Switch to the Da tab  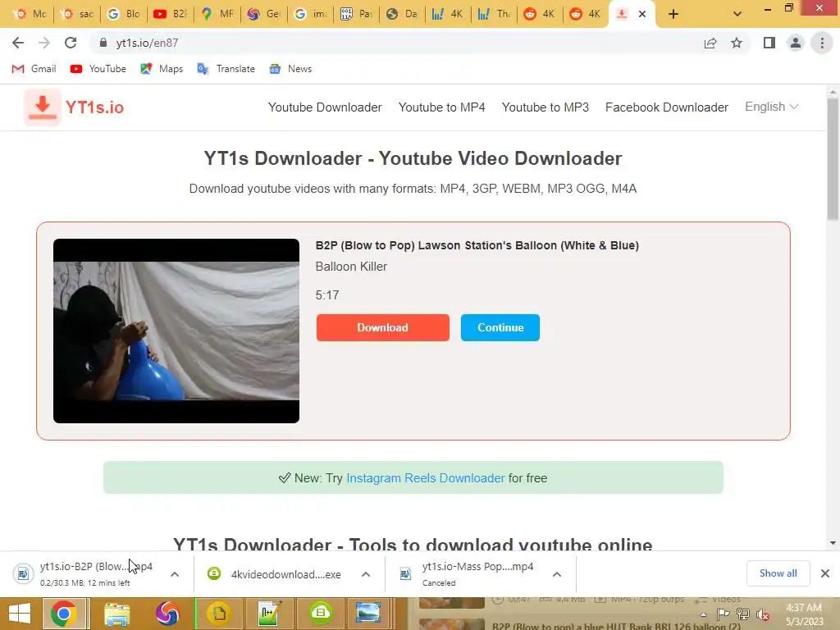pos(402,14)
